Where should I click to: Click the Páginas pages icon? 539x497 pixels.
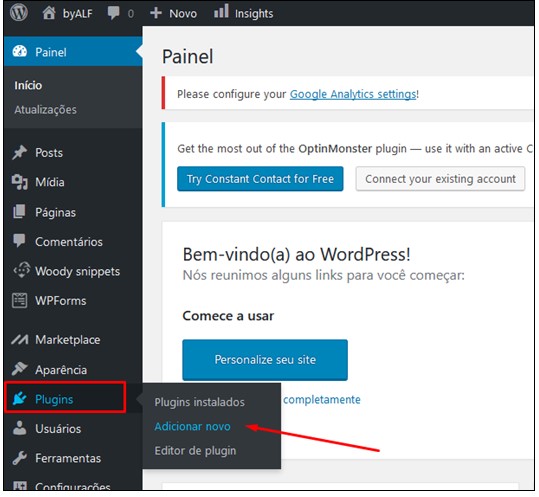pyautogui.click(x=19, y=212)
